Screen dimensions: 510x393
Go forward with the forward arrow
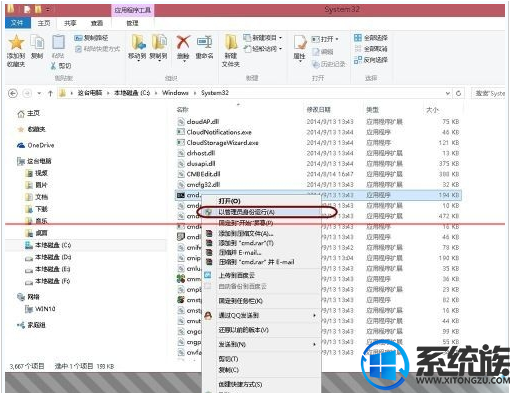(x=27, y=93)
